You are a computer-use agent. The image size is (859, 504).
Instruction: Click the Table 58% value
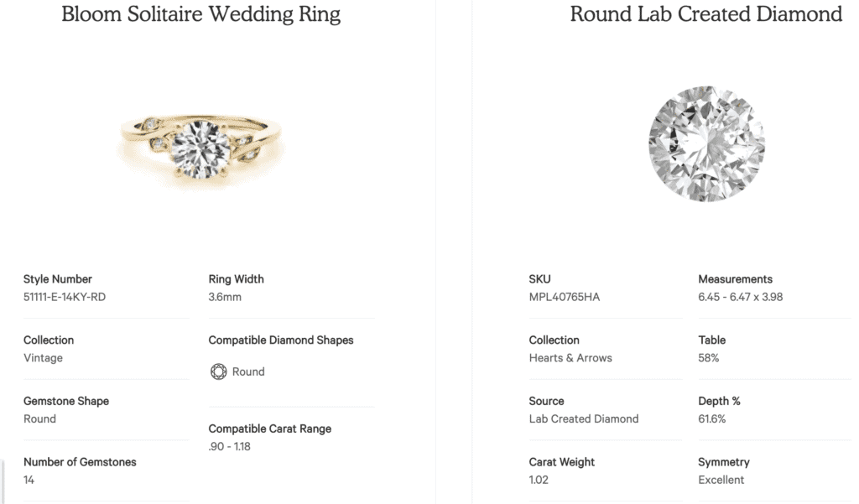tap(708, 358)
